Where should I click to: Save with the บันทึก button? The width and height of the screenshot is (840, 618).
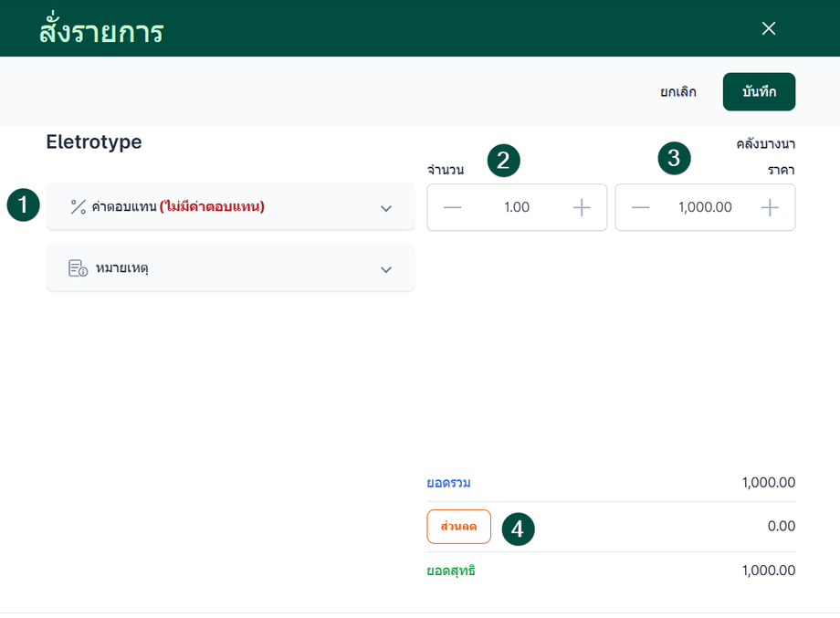[759, 92]
